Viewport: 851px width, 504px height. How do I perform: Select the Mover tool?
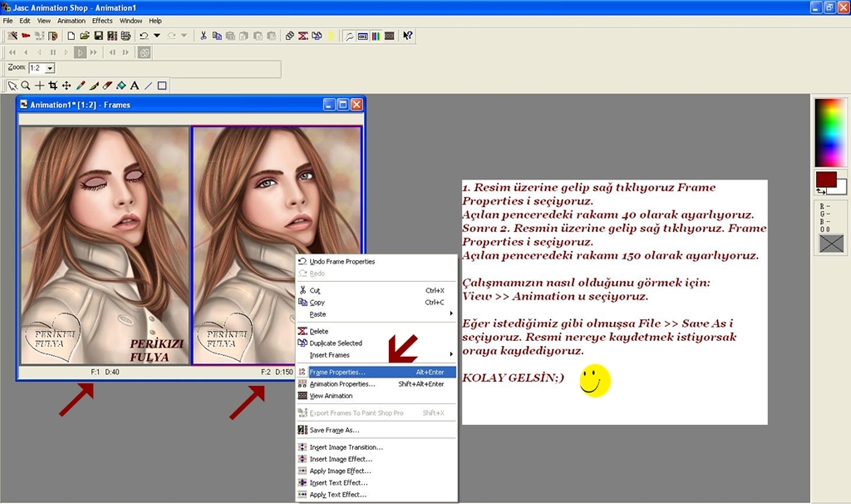pos(66,86)
